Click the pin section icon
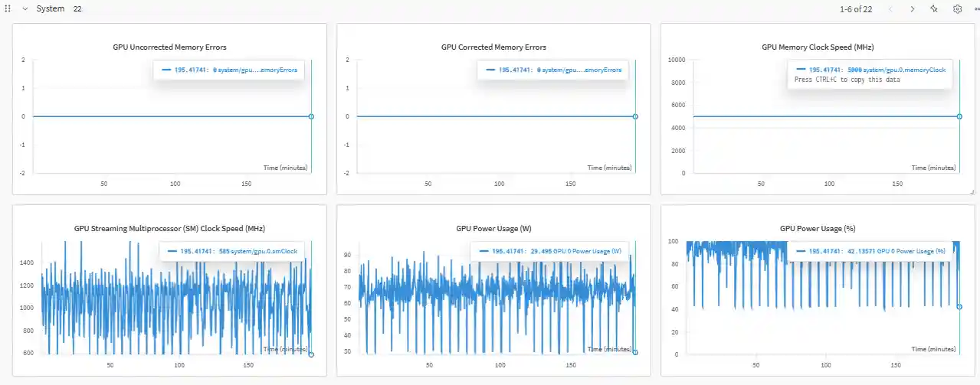The height and width of the screenshot is (385, 980). coord(934,9)
